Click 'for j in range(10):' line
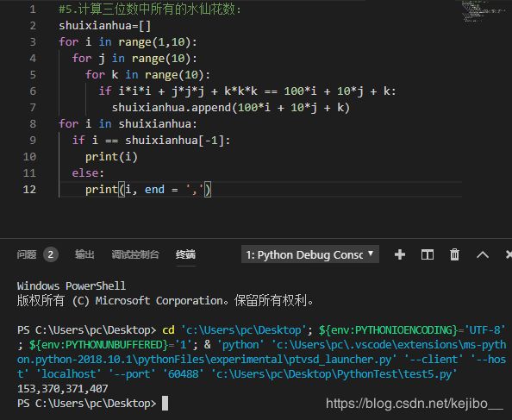This screenshot has width=512, height=420. tap(134, 59)
